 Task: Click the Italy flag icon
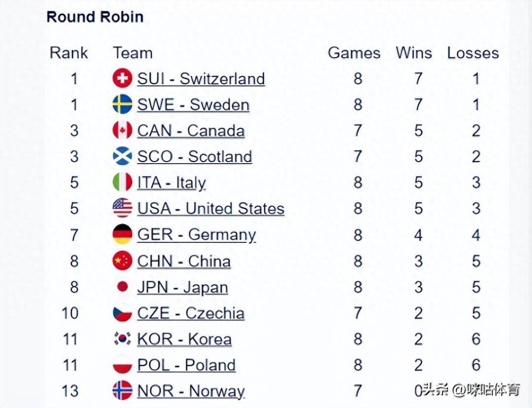[x=122, y=182]
